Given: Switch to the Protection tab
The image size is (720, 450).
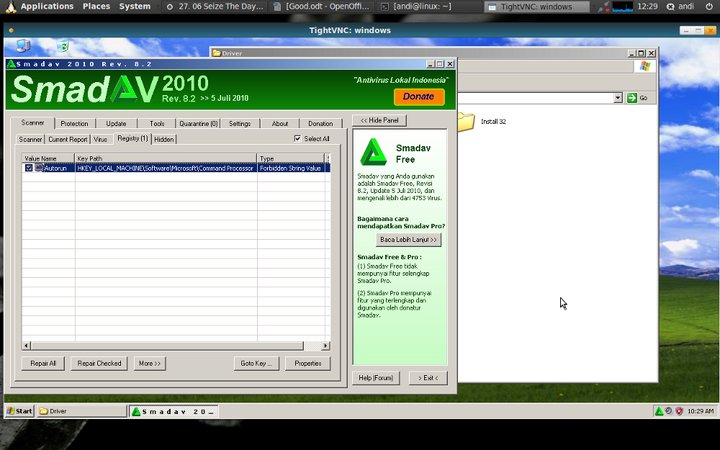Looking at the screenshot, I should click(x=74, y=124).
